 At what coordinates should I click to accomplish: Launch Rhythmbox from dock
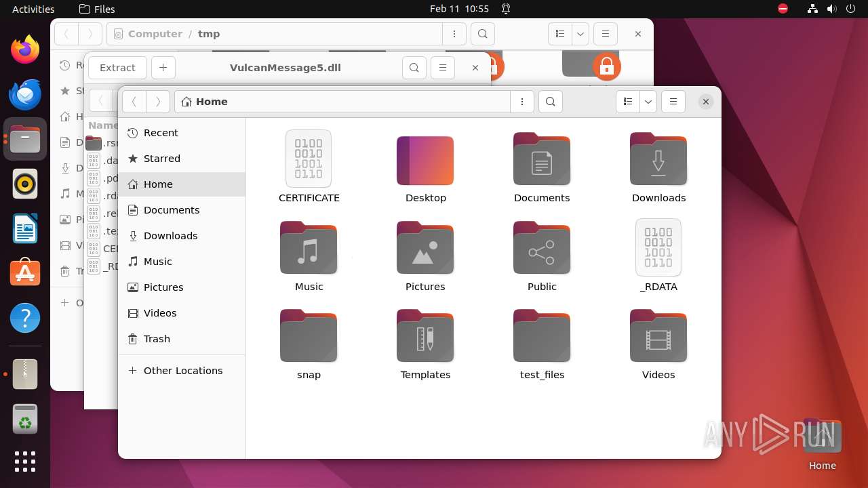click(x=25, y=184)
